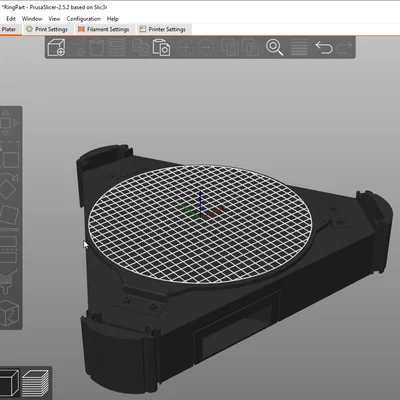Open the Window menu
400x400 pixels.
coord(32,19)
